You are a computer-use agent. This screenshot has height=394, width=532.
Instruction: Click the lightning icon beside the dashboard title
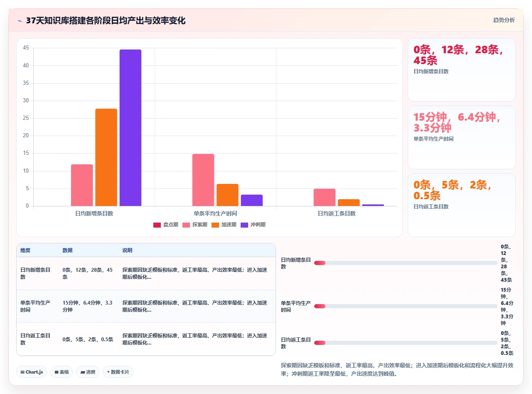click(20, 21)
